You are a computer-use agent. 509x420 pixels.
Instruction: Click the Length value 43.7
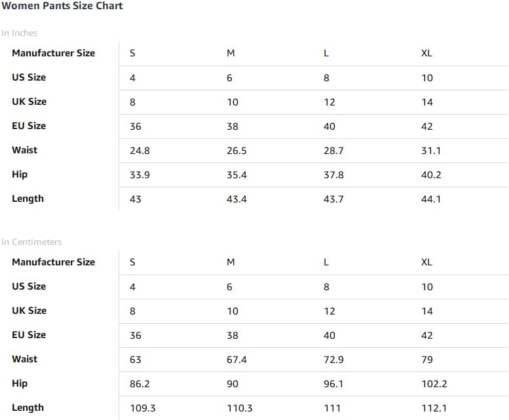(333, 199)
